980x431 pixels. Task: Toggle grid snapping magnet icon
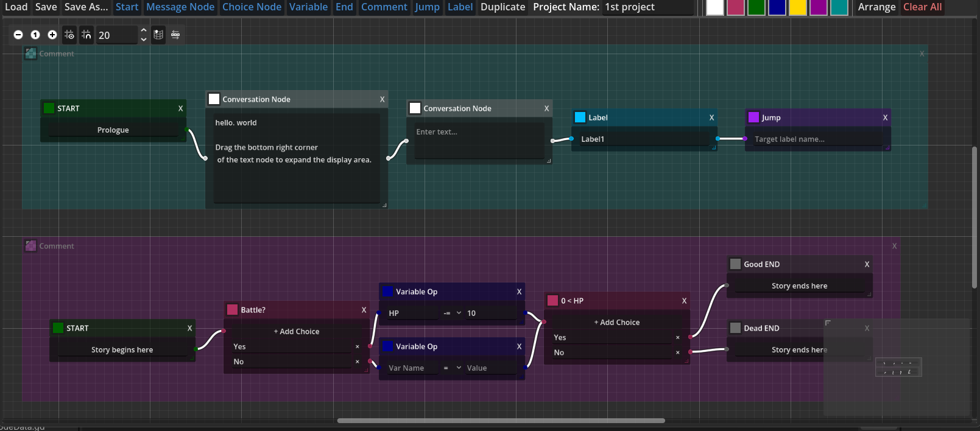pyautogui.click(x=86, y=35)
